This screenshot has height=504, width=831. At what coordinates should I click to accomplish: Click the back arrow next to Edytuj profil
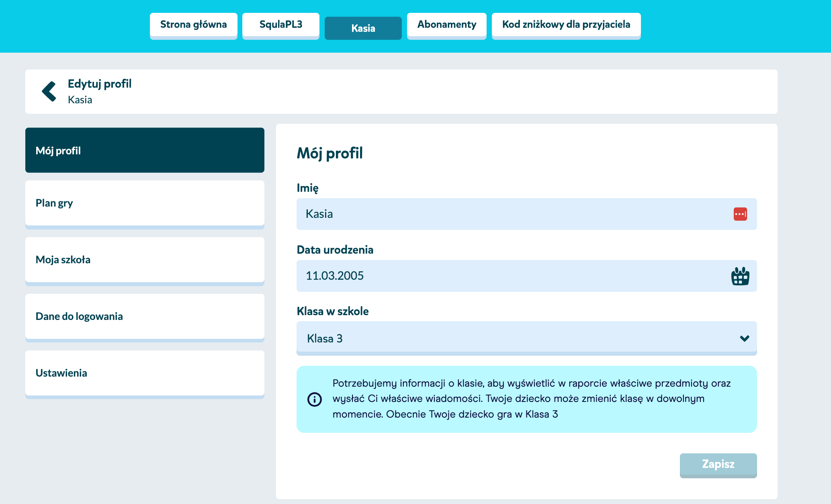(49, 92)
